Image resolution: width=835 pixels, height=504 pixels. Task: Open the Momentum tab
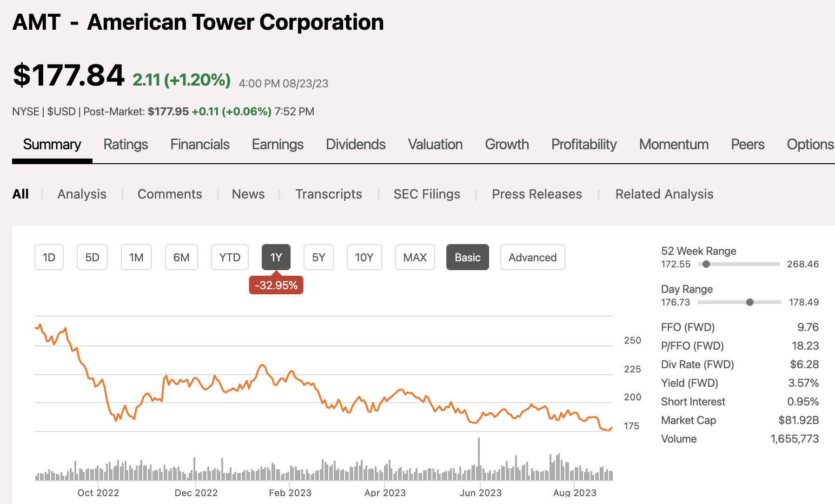coord(674,145)
